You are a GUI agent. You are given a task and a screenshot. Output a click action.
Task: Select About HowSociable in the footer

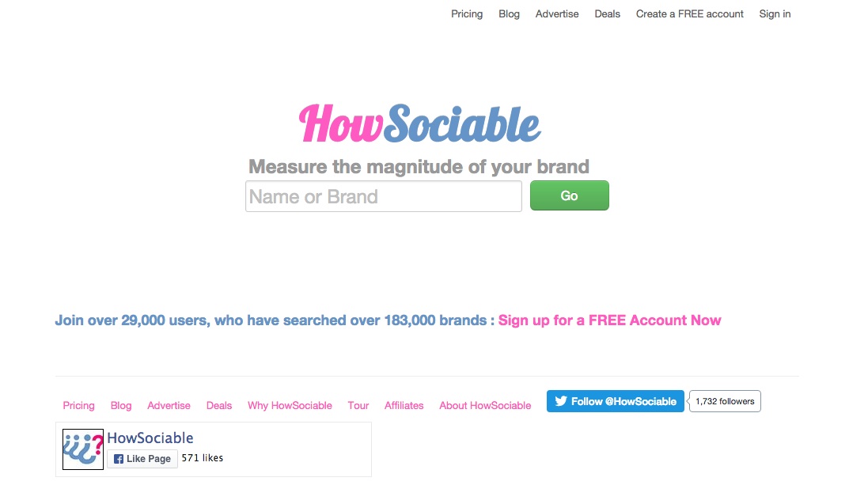point(485,405)
